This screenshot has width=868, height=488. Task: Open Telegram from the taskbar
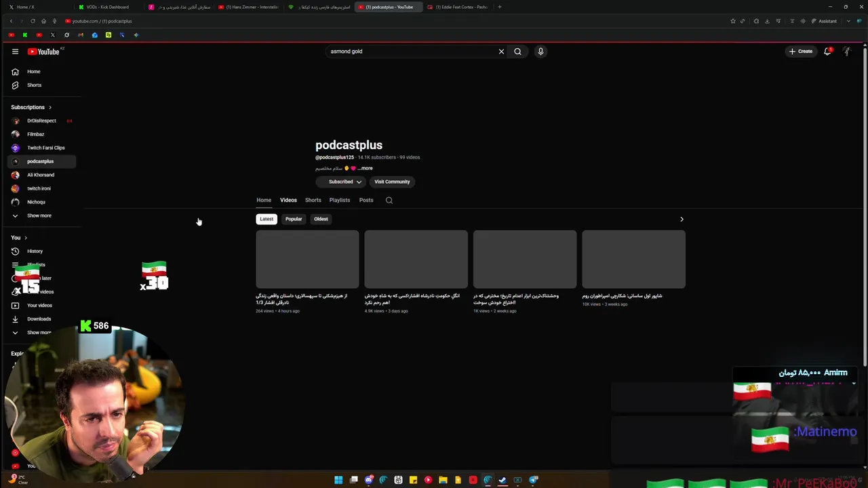point(533,480)
